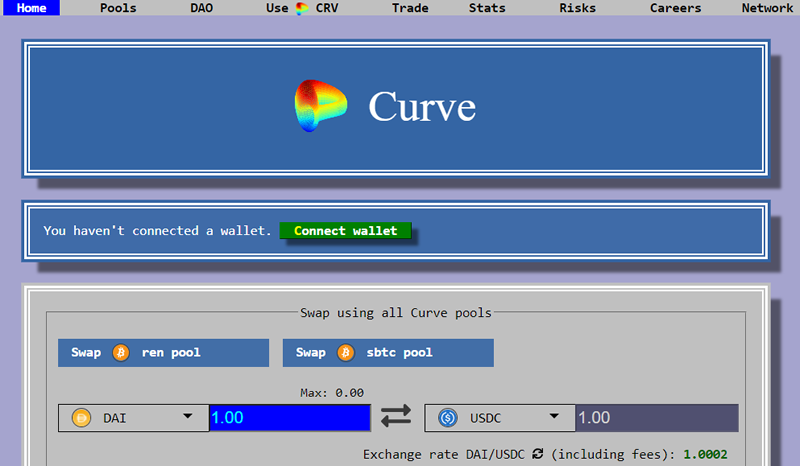Screen dimensions: 800x466
Task: Click the Curve logo in the banner
Action: (x=320, y=106)
